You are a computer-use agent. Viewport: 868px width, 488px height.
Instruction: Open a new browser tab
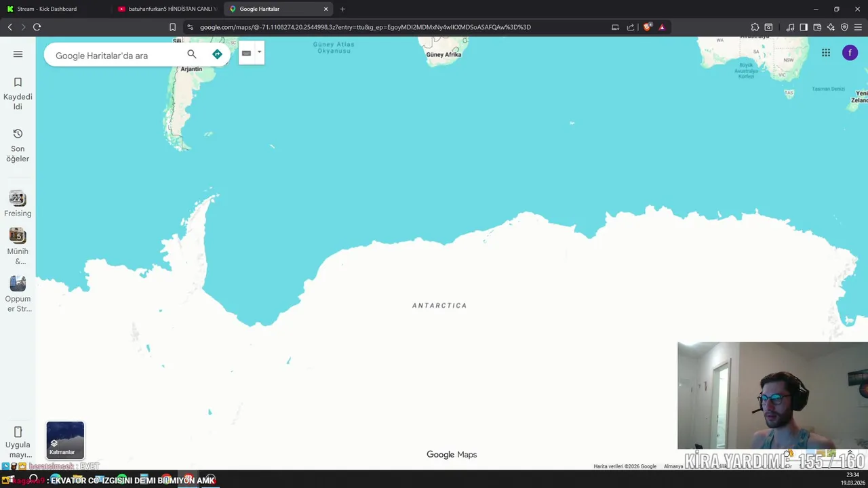pyautogui.click(x=342, y=9)
